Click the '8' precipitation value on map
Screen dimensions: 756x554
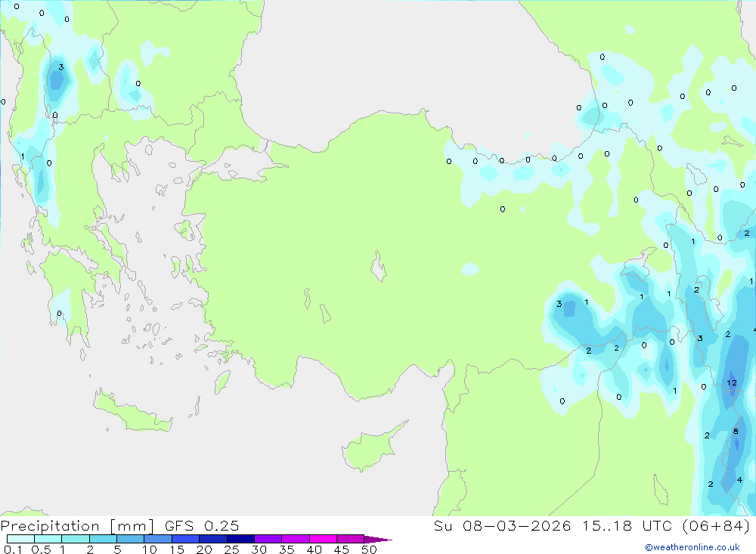tap(736, 431)
